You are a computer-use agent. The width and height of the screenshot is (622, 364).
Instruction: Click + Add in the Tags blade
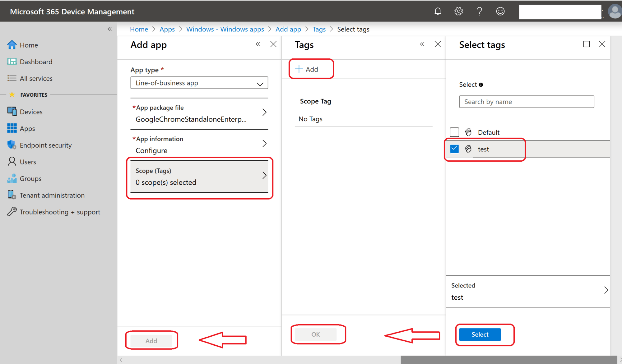(307, 69)
